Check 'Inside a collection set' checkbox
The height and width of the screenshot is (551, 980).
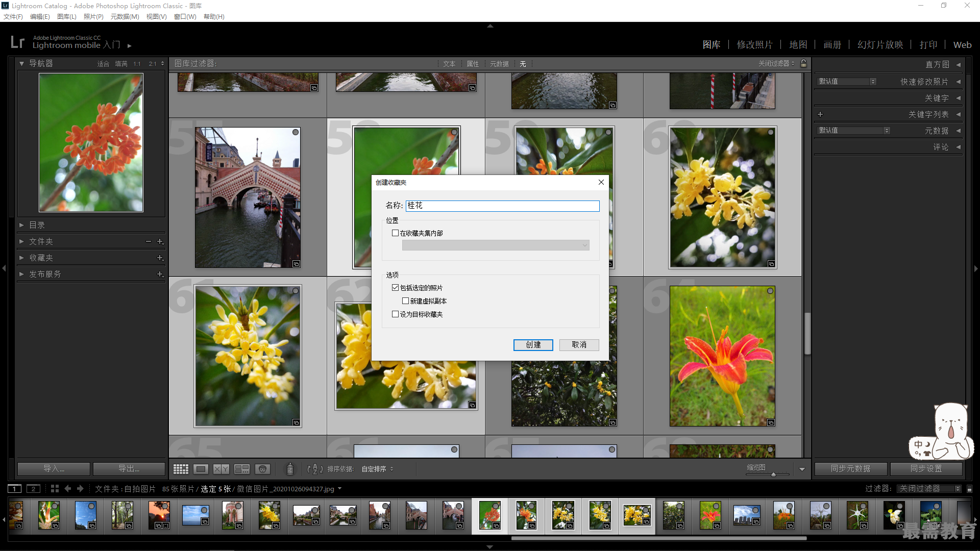395,233
